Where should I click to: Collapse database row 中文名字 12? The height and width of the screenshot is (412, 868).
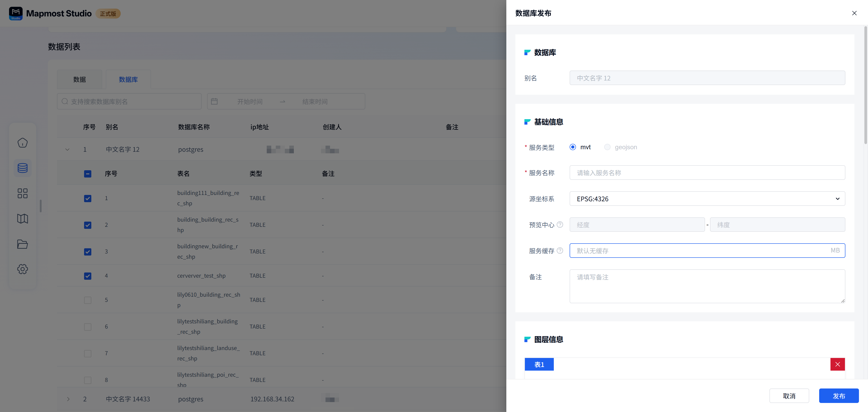pos(67,149)
